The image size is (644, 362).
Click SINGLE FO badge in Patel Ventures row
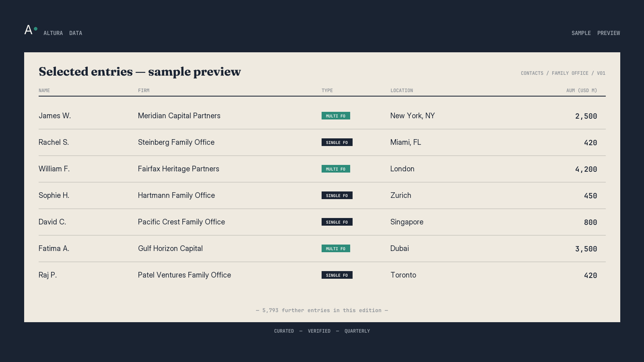pyautogui.click(x=337, y=275)
